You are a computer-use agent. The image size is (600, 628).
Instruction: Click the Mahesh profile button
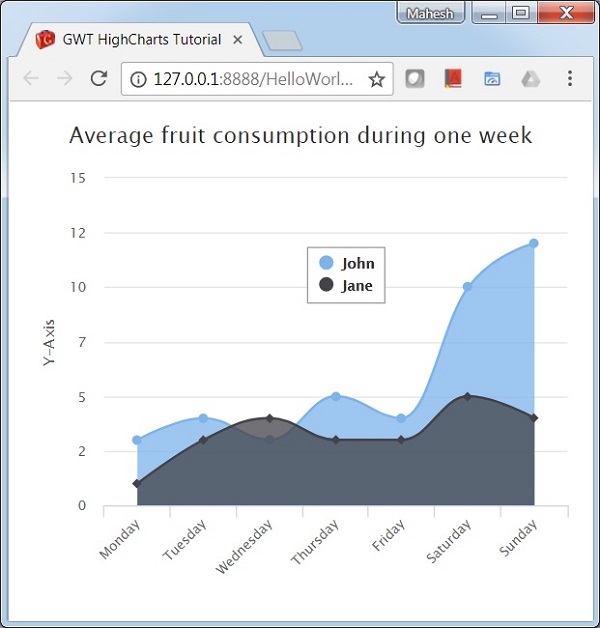432,14
